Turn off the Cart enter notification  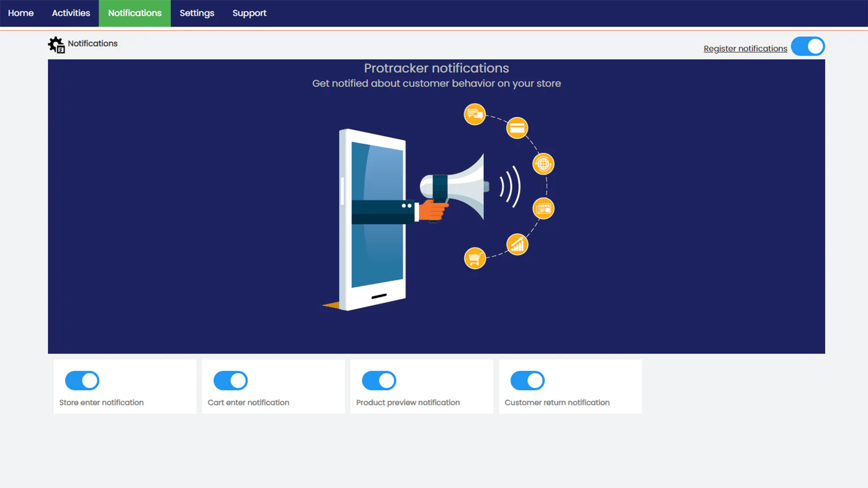click(x=230, y=381)
